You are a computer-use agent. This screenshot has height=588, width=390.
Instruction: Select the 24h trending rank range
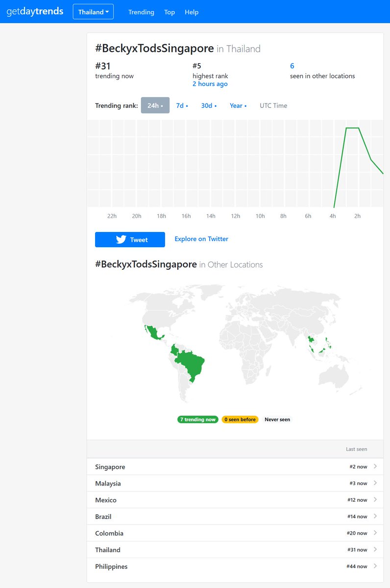[155, 105]
